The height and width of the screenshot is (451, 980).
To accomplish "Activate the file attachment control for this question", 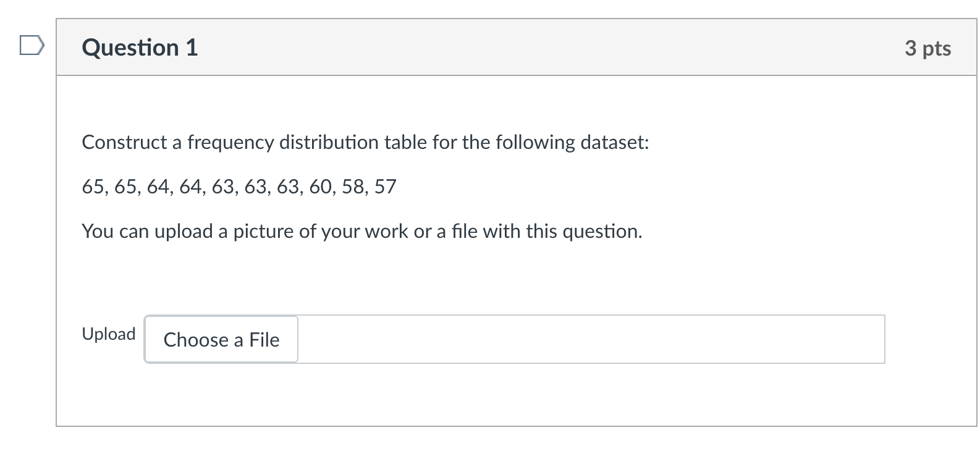I will click(x=221, y=339).
